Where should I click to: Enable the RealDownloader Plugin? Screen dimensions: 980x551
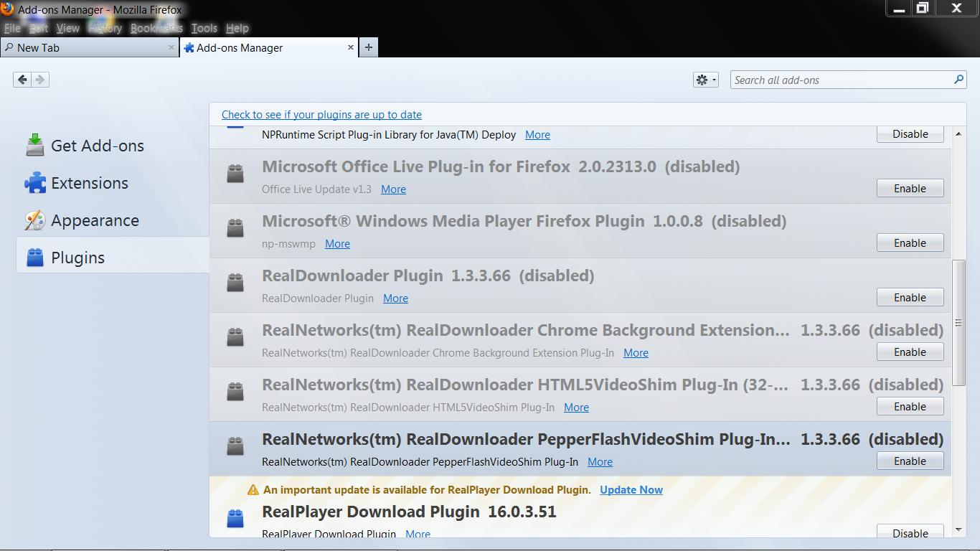pyautogui.click(x=910, y=298)
